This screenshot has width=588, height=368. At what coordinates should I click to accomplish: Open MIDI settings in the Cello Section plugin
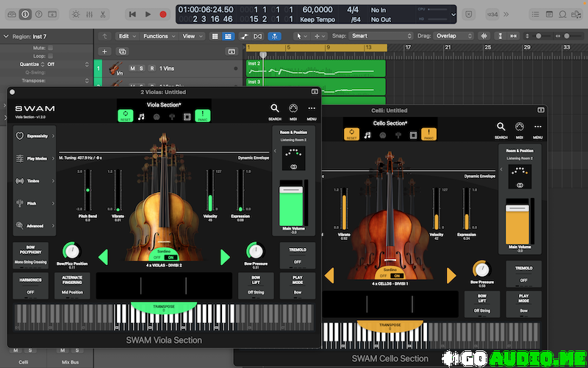(x=520, y=130)
